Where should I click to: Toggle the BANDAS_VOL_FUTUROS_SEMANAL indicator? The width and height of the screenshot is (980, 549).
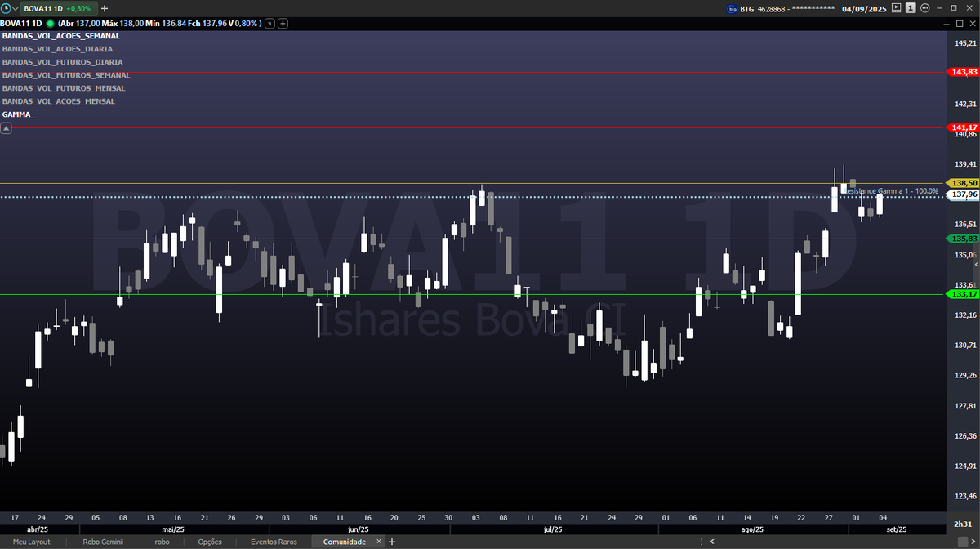pyautogui.click(x=66, y=75)
